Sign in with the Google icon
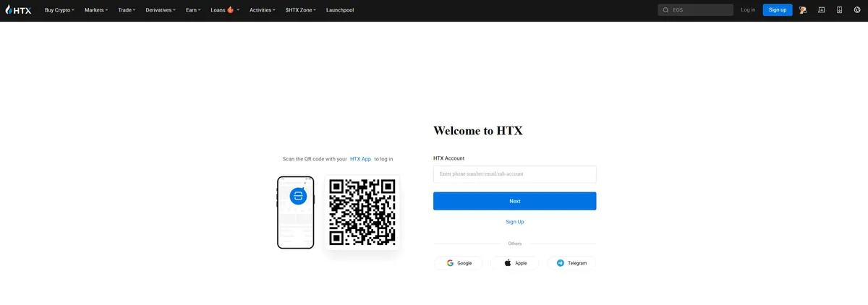The width and height of the screenshot is (868, 305). (x=450, y=263)
